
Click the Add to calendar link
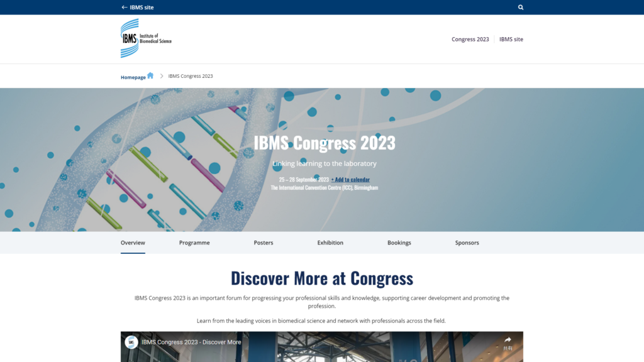coord(350,179)
